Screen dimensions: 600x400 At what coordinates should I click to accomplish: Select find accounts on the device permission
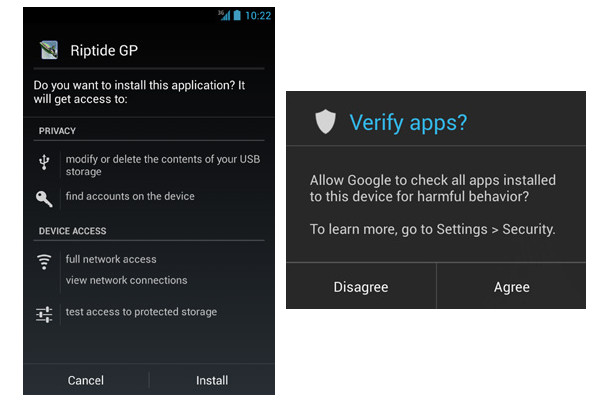pos(130,196)
